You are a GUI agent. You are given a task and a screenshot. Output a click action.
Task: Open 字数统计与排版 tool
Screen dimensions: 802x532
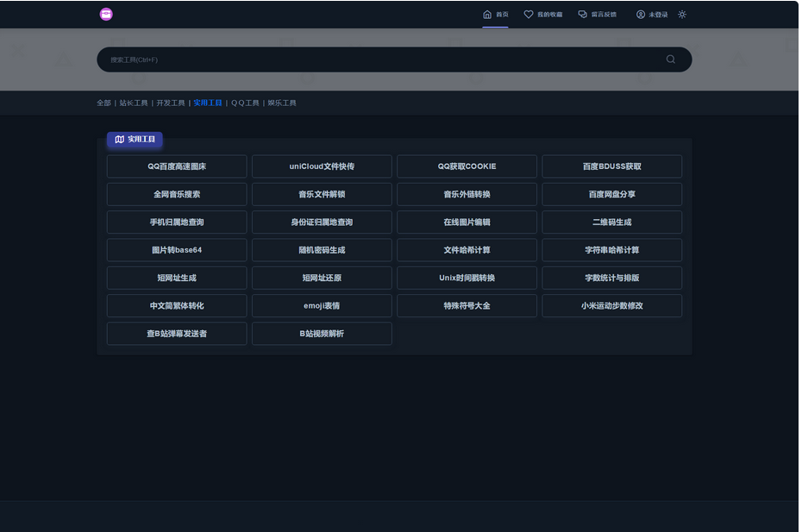coord(611,278)
